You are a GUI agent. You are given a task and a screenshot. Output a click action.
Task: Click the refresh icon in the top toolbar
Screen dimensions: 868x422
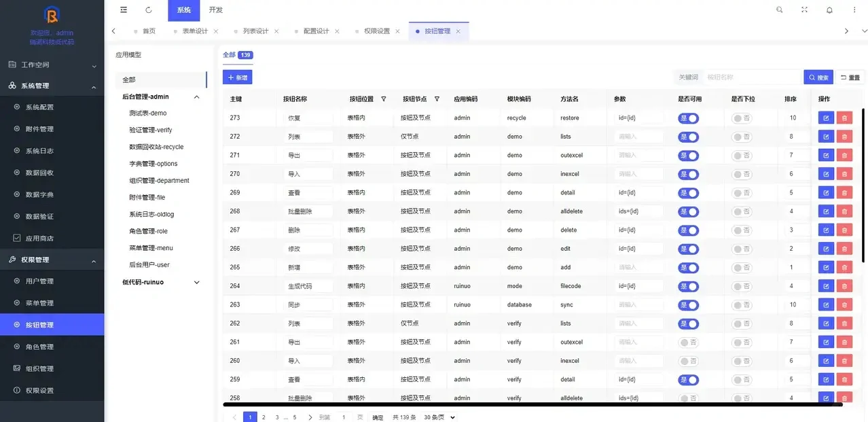[148, 10]
